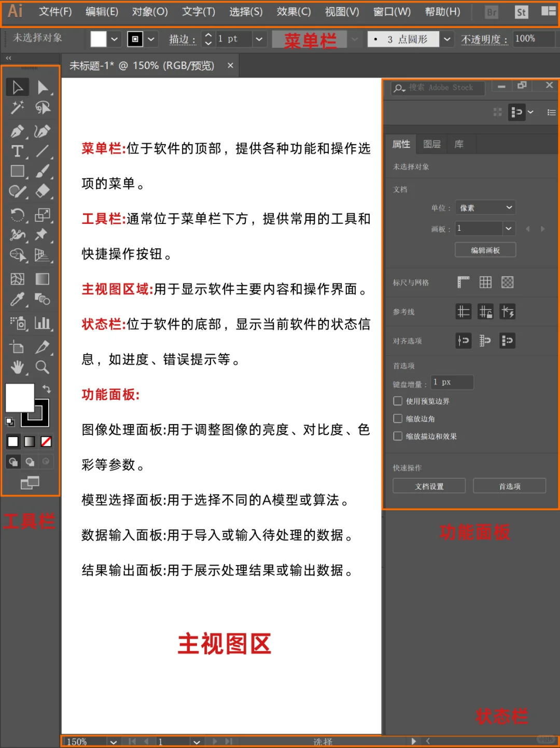The height and width of the screenshot is (748, 560).
Task: Open the zoom level 150% dropdown
Action: (114, 742)
